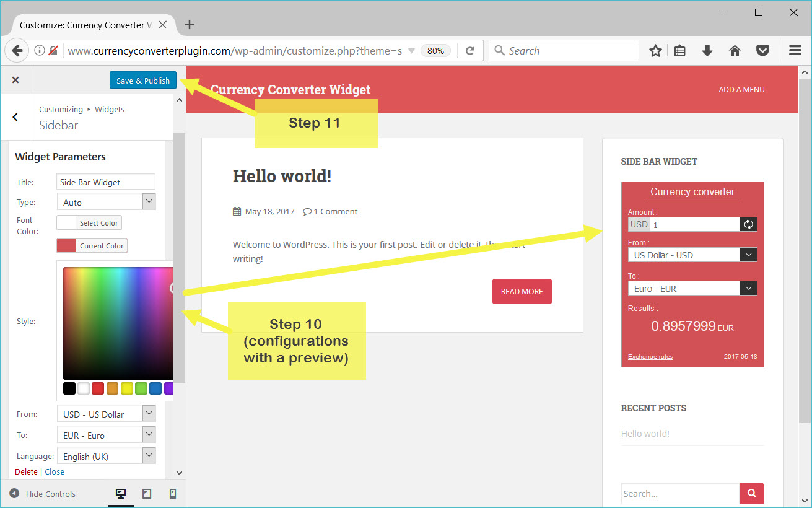The image size is (812, 508).
Task: Click the Title field containing Side Bar Widget
Action: (x=105, y=182)
